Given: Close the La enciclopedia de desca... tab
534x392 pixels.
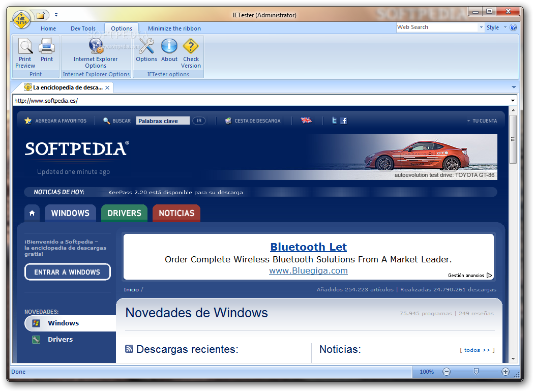Looking at the screenshot, I should (x=107, y=87).
